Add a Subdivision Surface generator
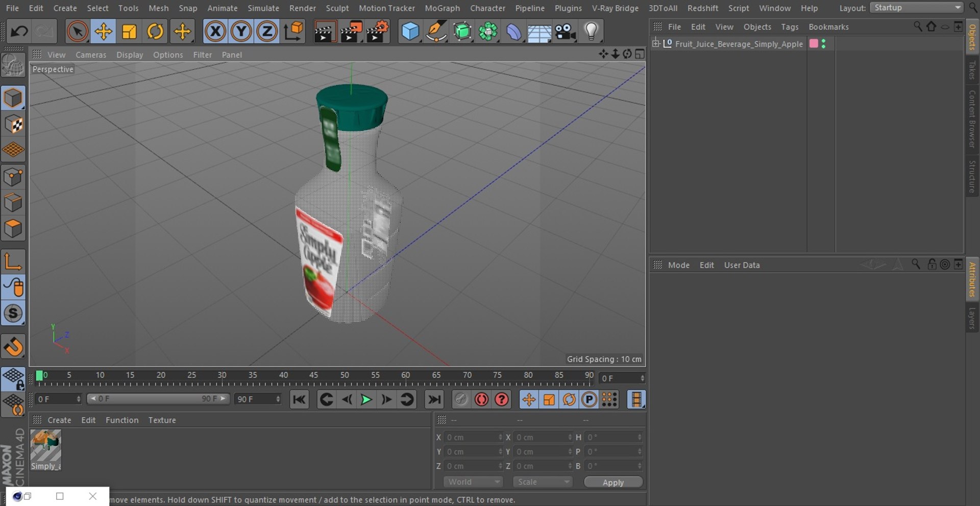Image resolution: width=980 pixels, height=506 pixels. tap(462, 32)
